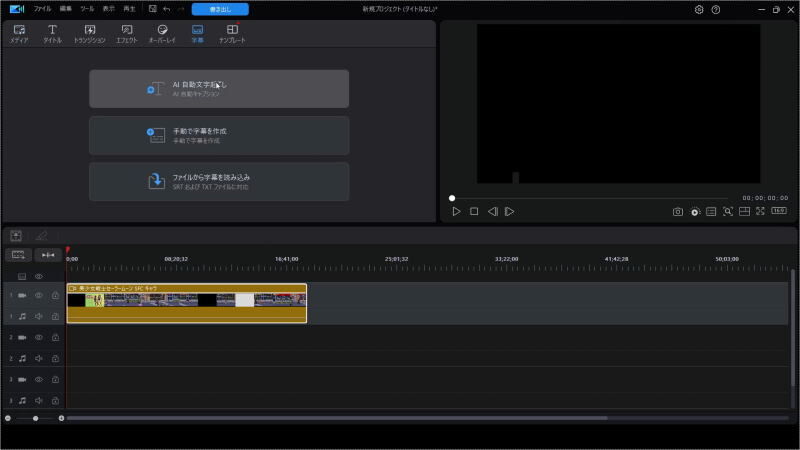
Task: Play the preview video
Action: pos(457,211)
